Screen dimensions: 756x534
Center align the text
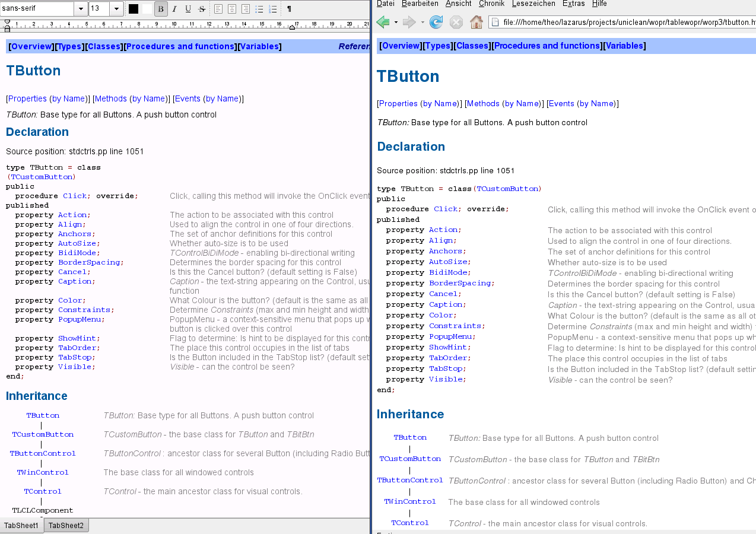pyautogui.click(x=232, y=9)
